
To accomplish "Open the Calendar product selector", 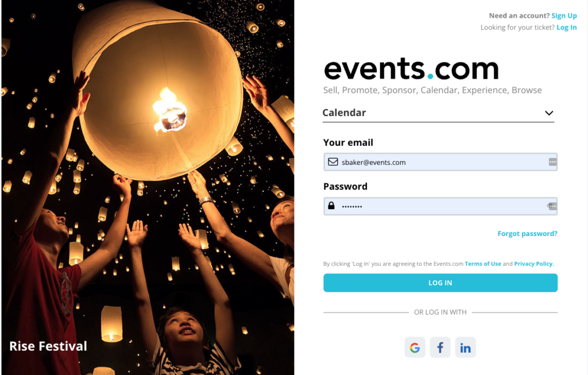I will [438, 113].
